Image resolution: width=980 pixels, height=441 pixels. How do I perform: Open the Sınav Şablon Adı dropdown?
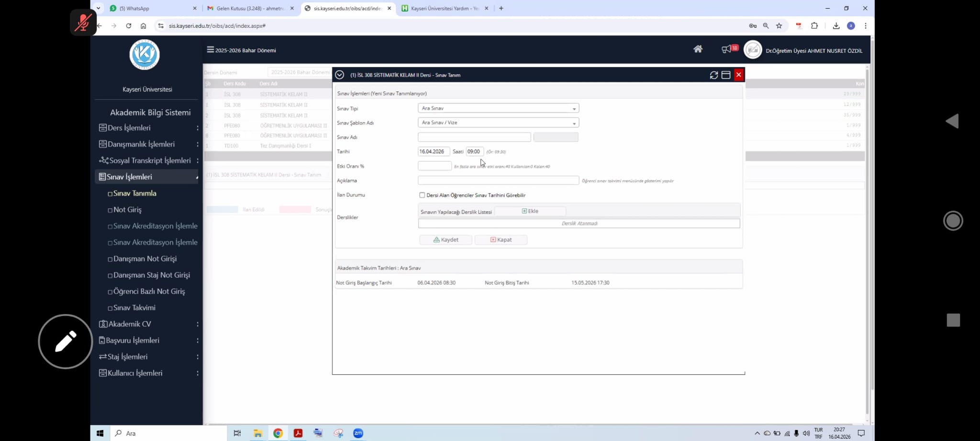pyautogui.click(x=498, y=123)
